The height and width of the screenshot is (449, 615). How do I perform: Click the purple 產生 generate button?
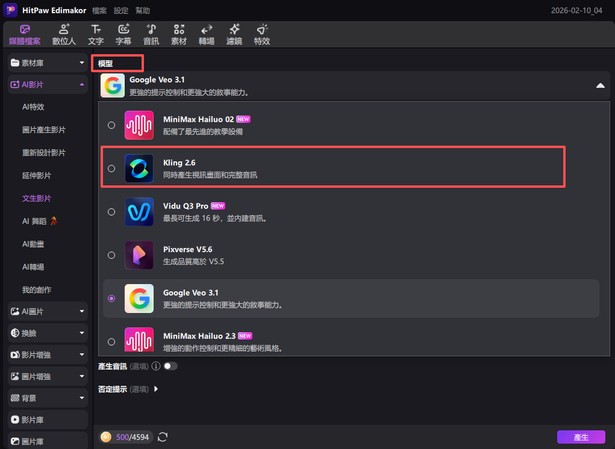(581, 437)
